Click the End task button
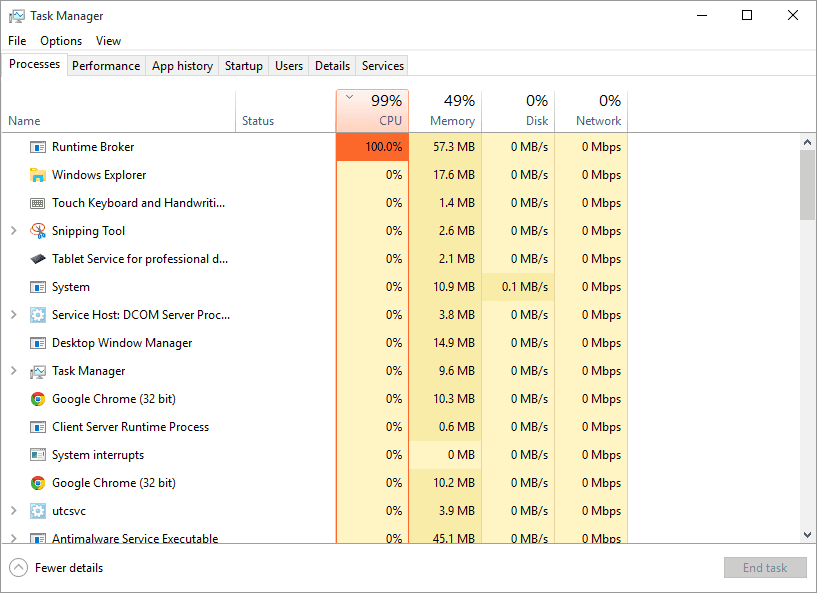Viewport: 817px width, 593px height. pyautogui.click(x=765, y=567)
